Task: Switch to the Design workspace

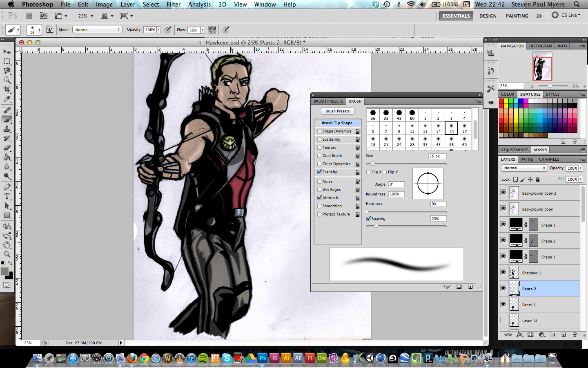Action: pyautogui.click(x=488, y=16)
